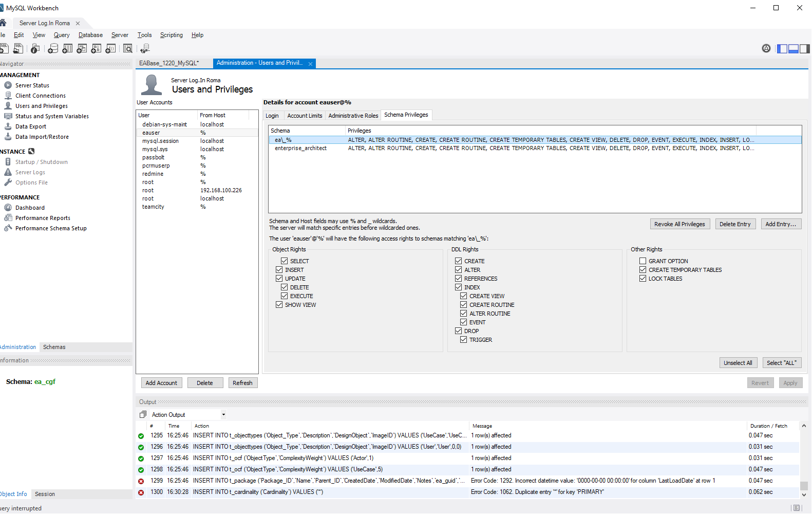The width and height of the screenshot is (812, 514).
Task: Toggle the TRIGGER privilege checkbox
Action: click(464, 340)
